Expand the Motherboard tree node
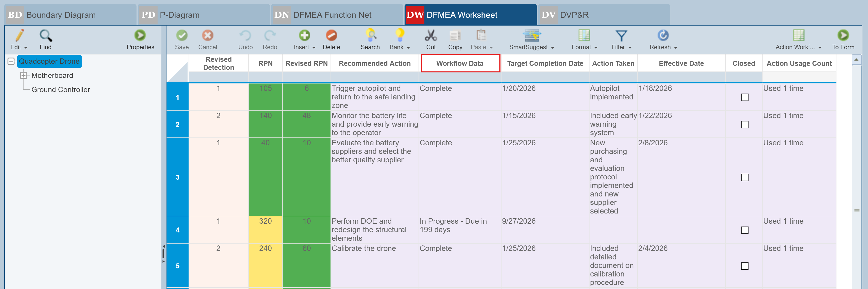This screenshot has width=868, height=289. (x=23, y=76)
